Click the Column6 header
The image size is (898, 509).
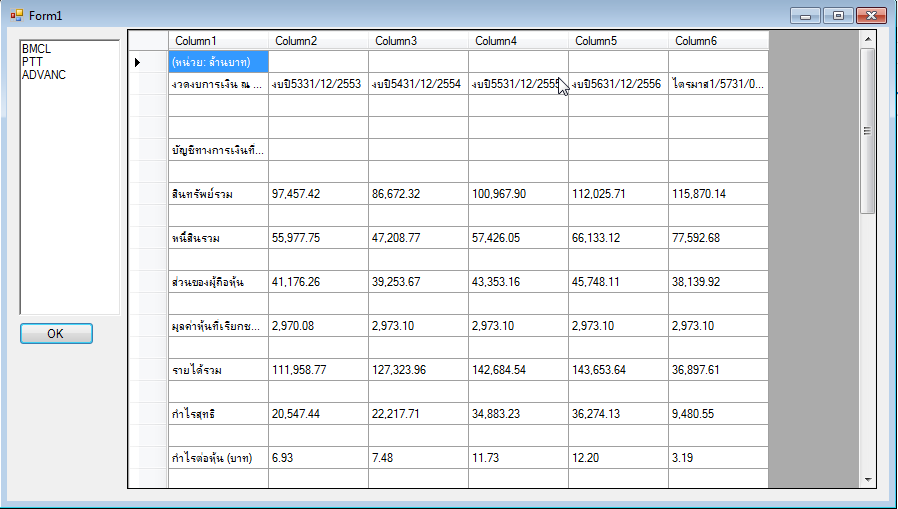tap(718, 41)
